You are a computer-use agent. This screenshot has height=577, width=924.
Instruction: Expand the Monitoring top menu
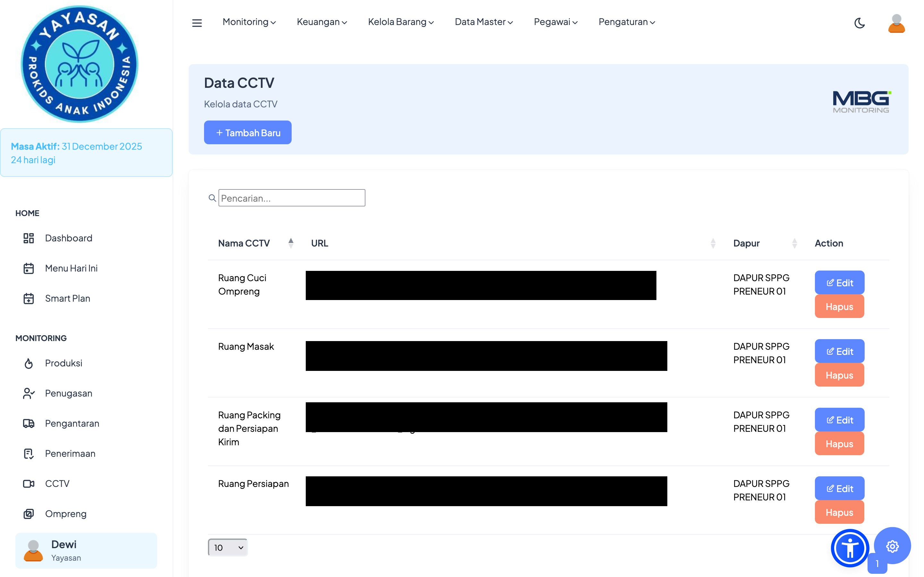(x=249, y=22)
